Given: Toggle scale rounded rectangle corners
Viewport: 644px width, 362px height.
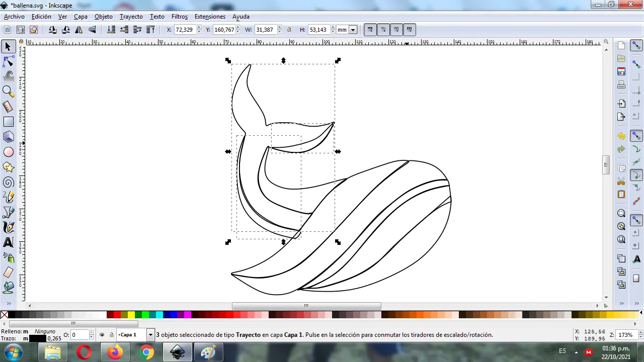Looking at the screenshot, I should click(x=383, y=30).
